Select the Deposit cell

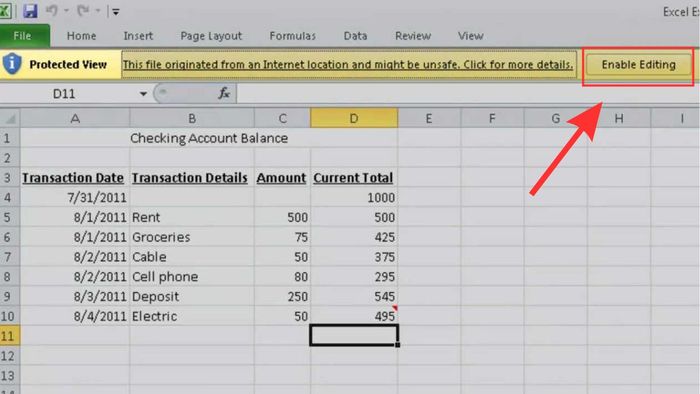point(192,296)
